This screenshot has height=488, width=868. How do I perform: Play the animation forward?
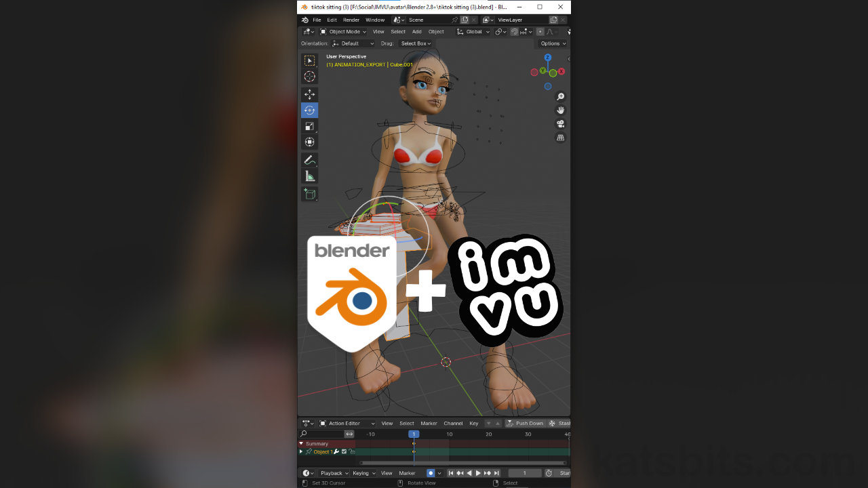pos(478,473)
